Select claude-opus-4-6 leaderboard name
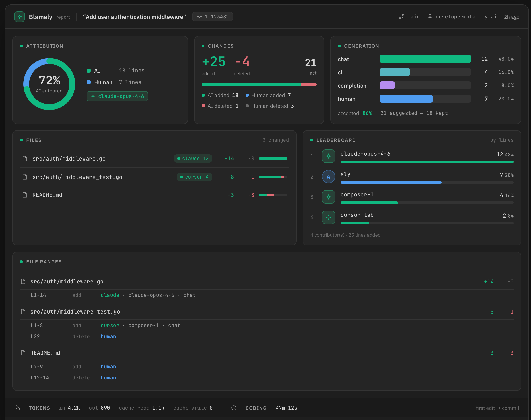Viewport: 531px width, 420px height. point(365,154)
